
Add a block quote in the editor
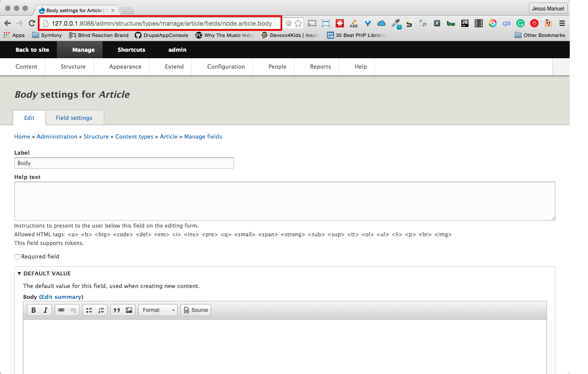click(116, 310)
